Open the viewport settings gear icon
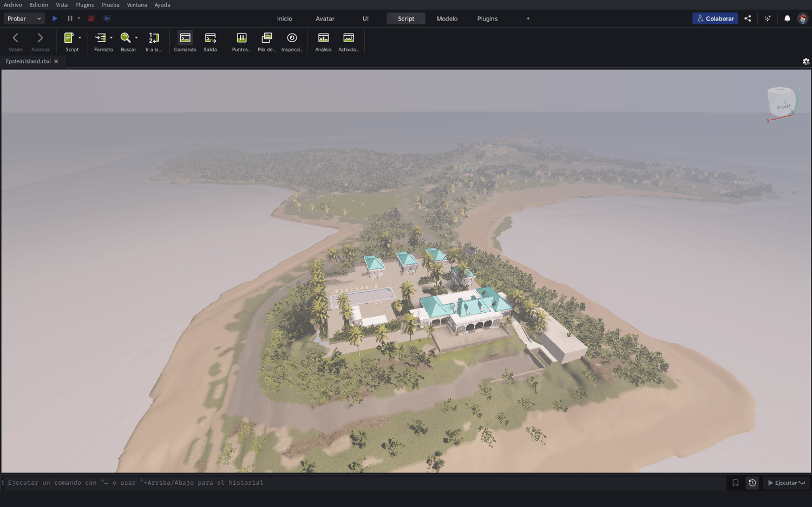812x507 pixels. (x=806, y=61)
